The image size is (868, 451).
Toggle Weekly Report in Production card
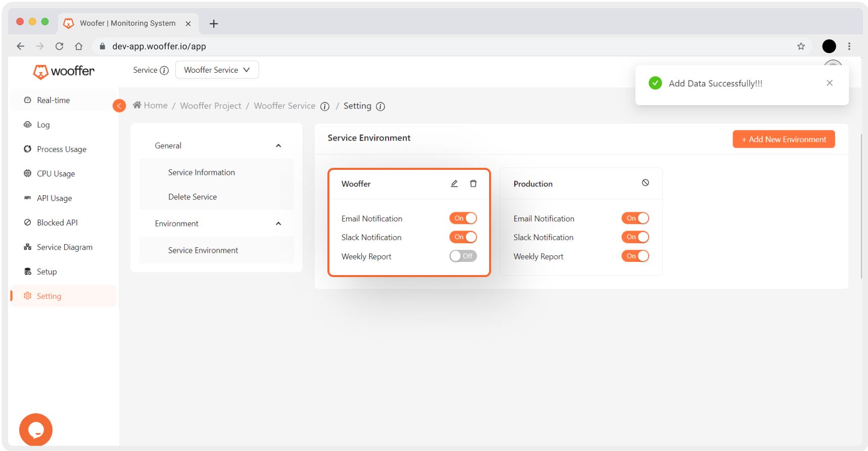[635, 256]
